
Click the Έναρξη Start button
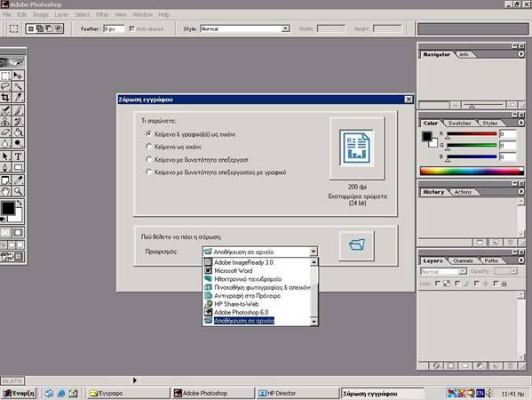pos(19,393)
